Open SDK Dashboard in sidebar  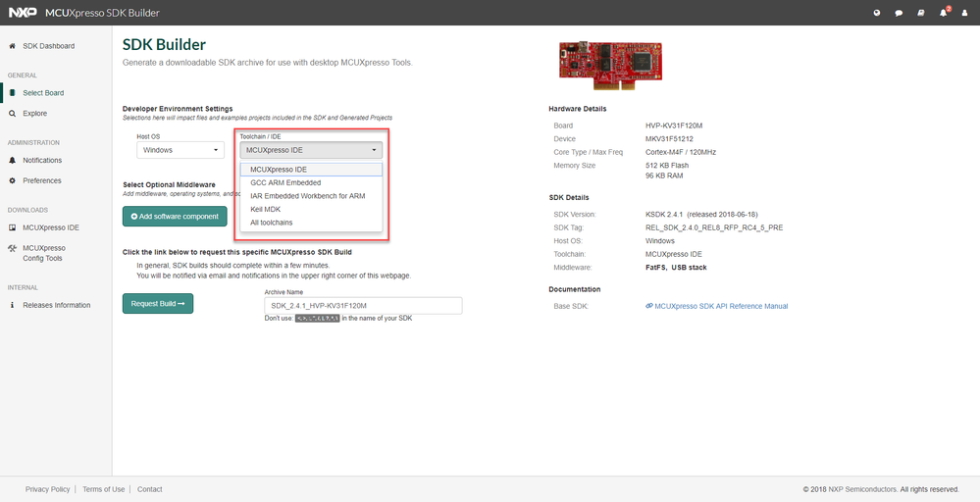point(49,46)
